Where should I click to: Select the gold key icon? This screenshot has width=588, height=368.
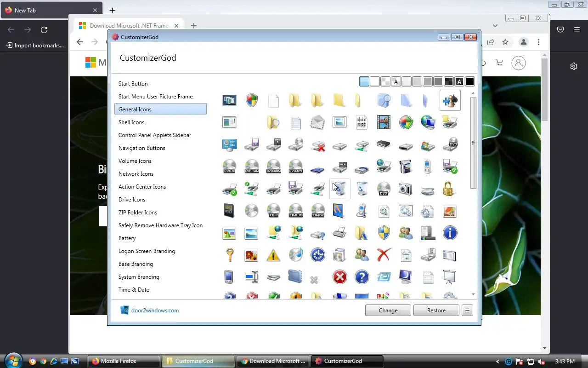(229, 255)
